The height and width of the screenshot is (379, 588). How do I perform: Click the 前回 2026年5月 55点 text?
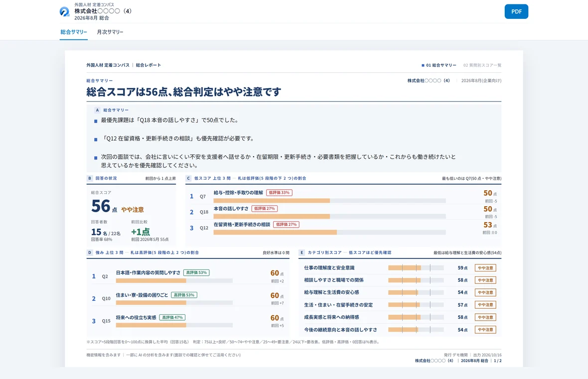(150, 240)
